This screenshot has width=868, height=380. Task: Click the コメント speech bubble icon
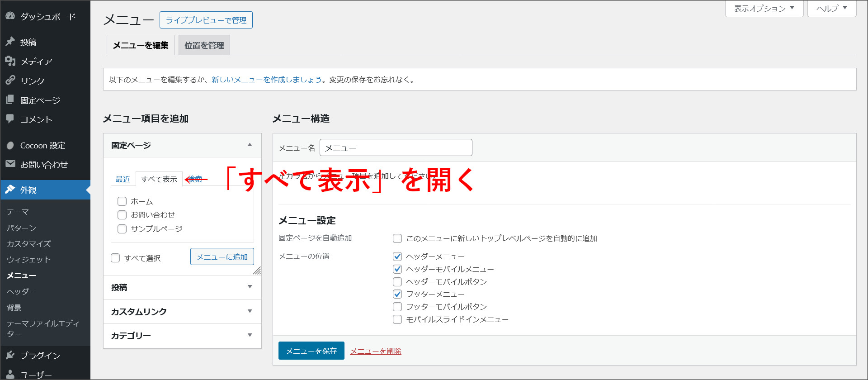point(10,119)
